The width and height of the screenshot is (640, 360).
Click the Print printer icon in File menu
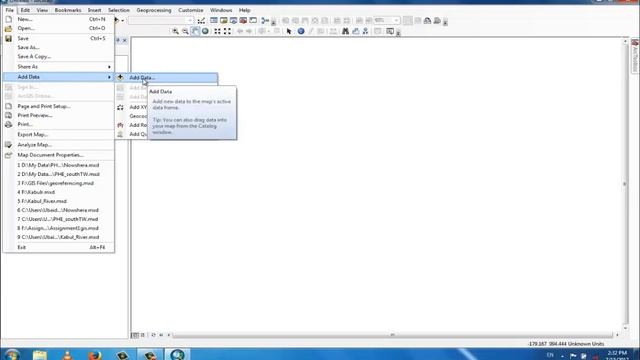(x=9, y=124)
